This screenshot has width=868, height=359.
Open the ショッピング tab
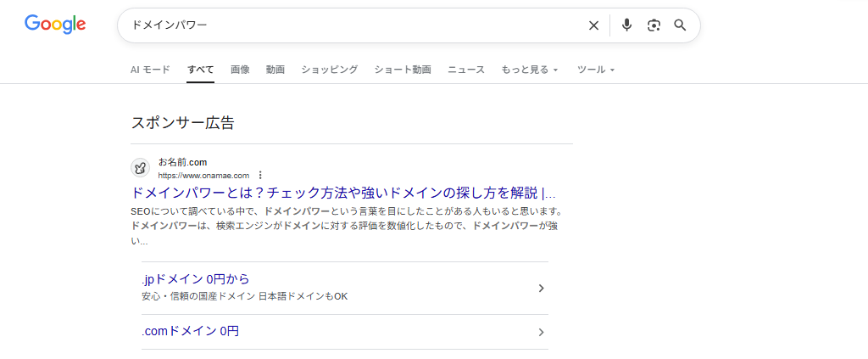(329, 70)
